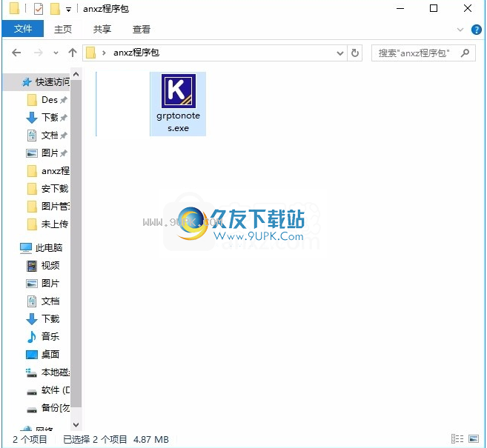Open 图片 under 此电脑
Image resolution: width=487 pixels, height=448 pixels.
click(x=43, y=284)
